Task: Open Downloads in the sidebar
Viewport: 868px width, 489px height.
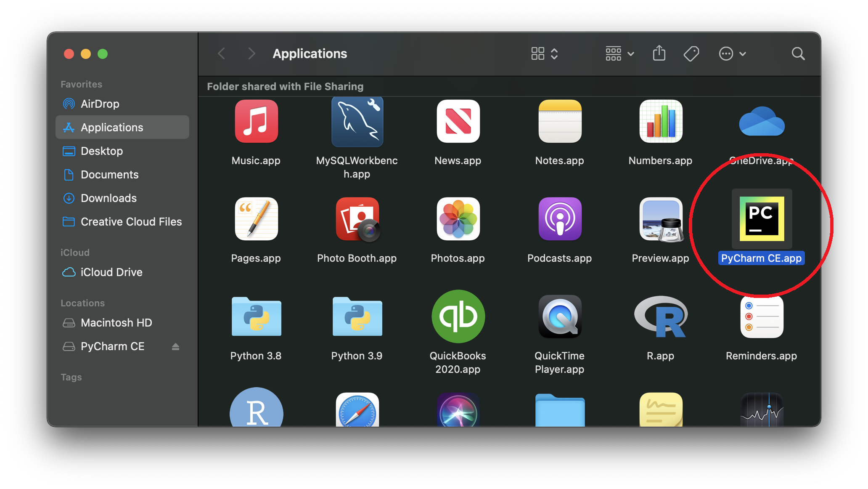Action: [x=122, y=198]
